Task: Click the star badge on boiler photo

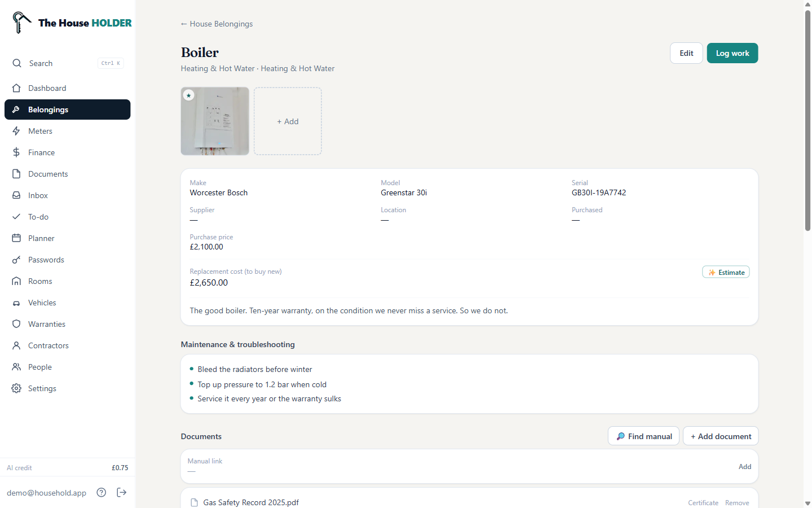Action: 189,95
